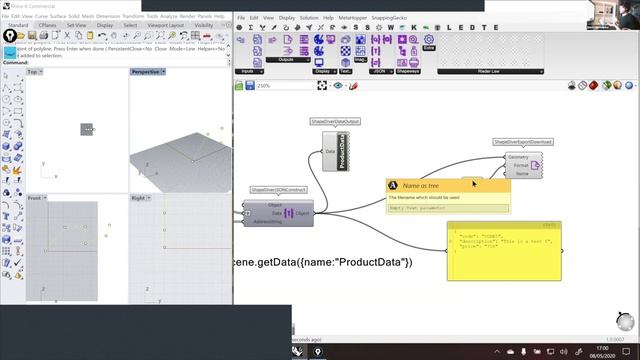Image resolution: width=640 pixels, height=360 pixels.
Task: Select the Box solid tool in Rhino sidebar
Action: [7, 146]
